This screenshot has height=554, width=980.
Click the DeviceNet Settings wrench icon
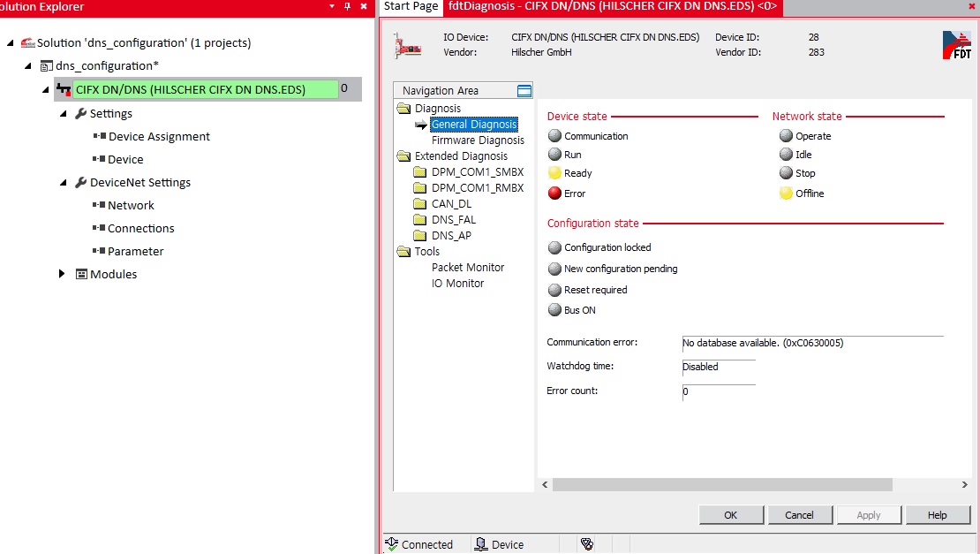point(80,182)
